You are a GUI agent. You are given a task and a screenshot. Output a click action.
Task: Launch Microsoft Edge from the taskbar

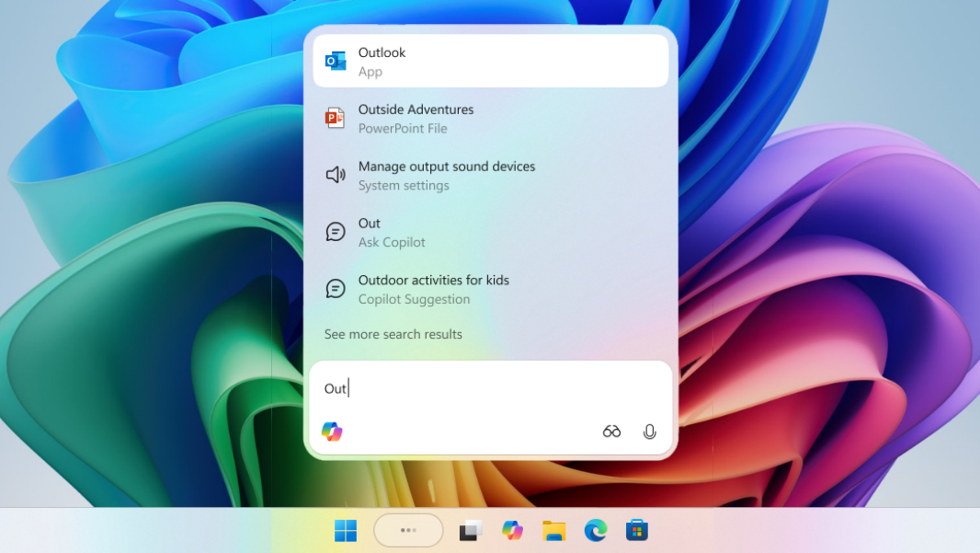pos(596,530)
